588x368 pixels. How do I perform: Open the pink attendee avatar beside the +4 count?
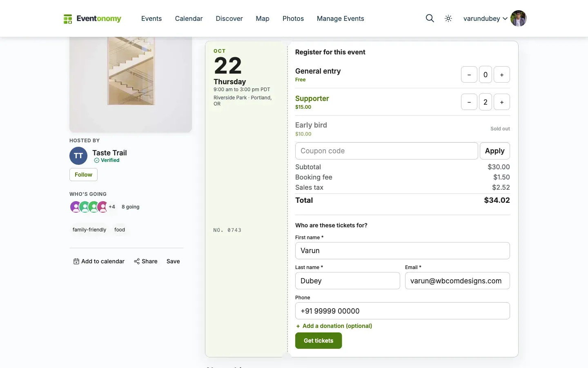(102, 207)
